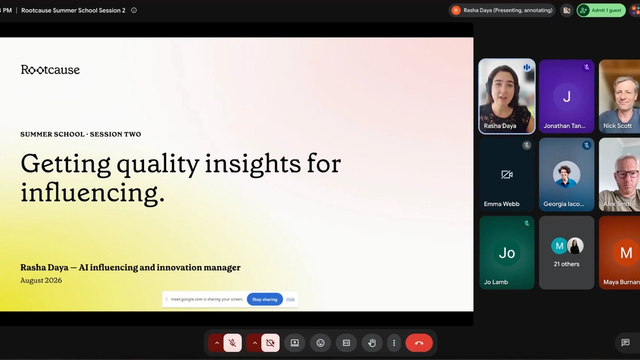Turn on closed captions
The width and height of the screenshot is (640, 360).
tap(346, 343)
